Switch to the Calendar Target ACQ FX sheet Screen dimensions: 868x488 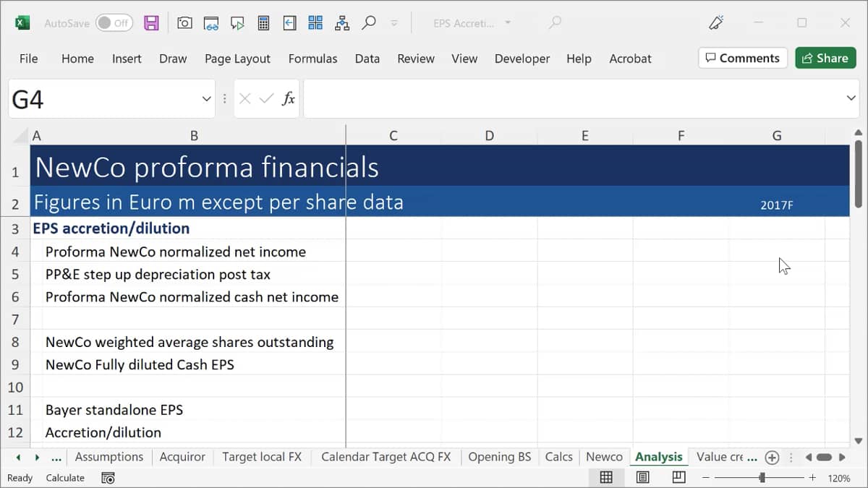click(x=386, y=457)
